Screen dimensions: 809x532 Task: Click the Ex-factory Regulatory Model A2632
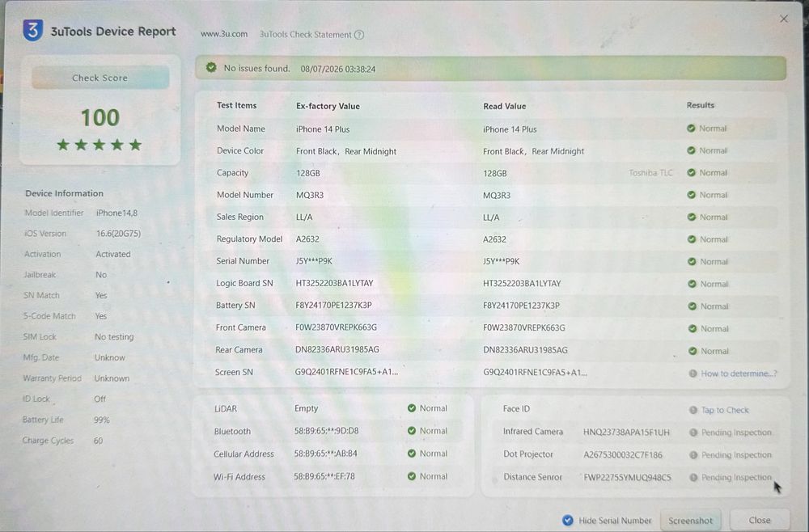point(307,239)
